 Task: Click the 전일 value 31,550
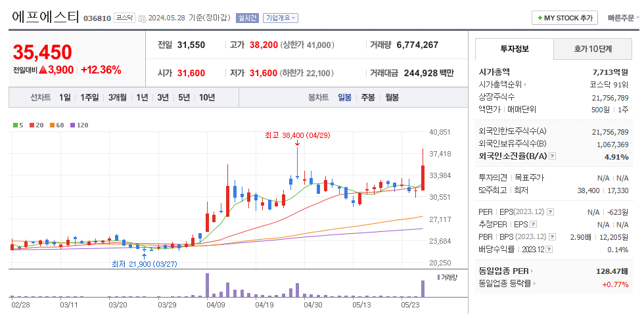pos(191,45)
